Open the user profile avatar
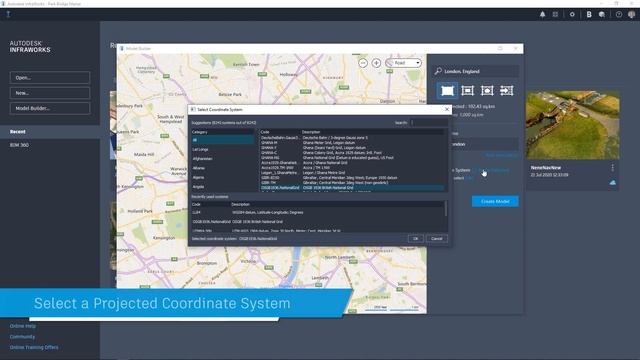 pyautogui.click(x=631, y=14)
